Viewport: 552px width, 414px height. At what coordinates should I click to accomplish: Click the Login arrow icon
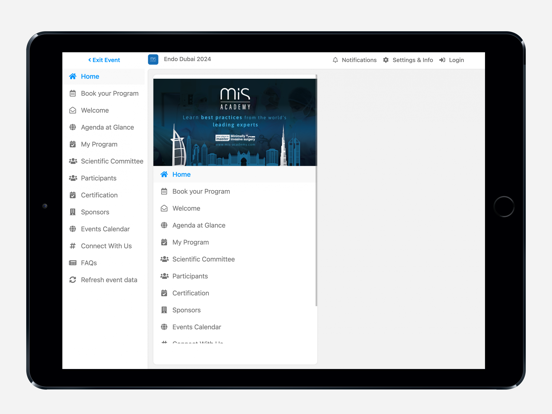442,60
